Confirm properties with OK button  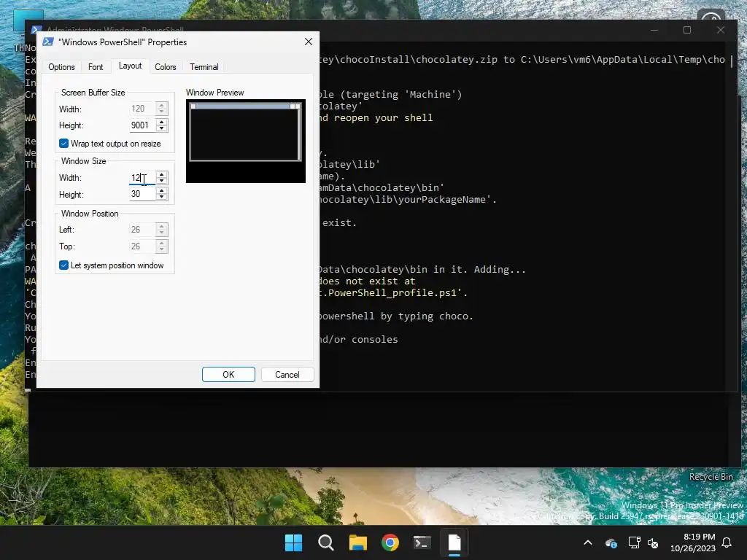[228, 374]
